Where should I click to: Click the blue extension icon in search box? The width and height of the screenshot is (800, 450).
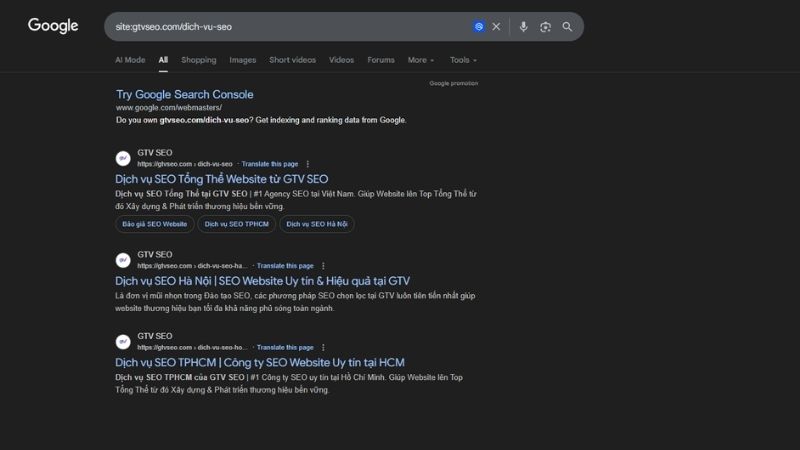tap(479, 27)
